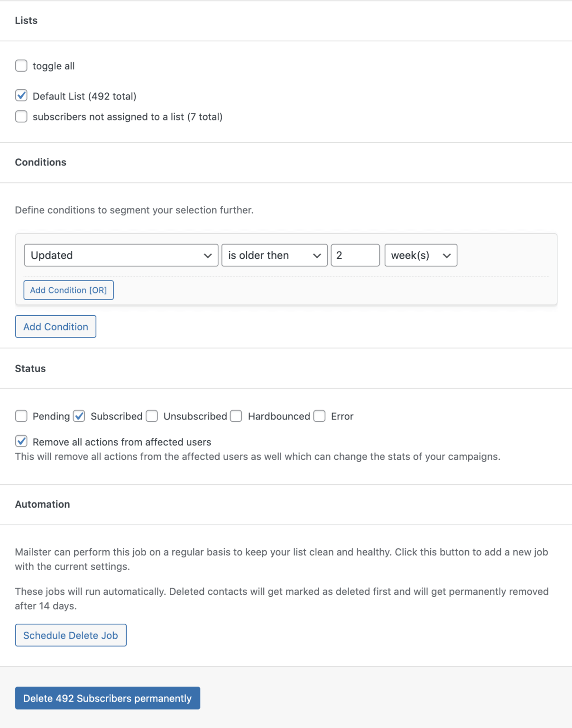Viewport: 572px width, 728px height.
Task: Click the chevron on the Updated selector
Action: [x=208, y=255]
